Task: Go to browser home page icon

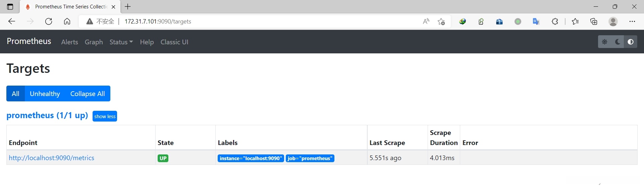Action: [67, 21]
